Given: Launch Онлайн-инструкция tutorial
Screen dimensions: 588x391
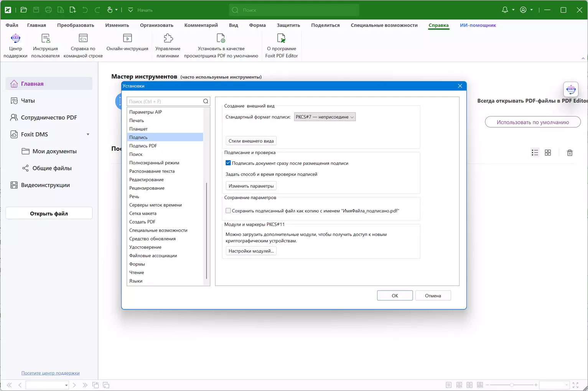Looking at the screenshot, I should coord(127,42).
